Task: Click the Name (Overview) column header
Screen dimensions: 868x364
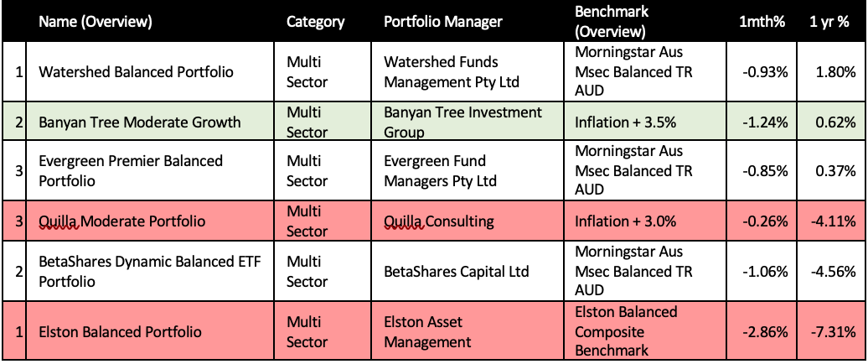Action: (x=96, y=23)
